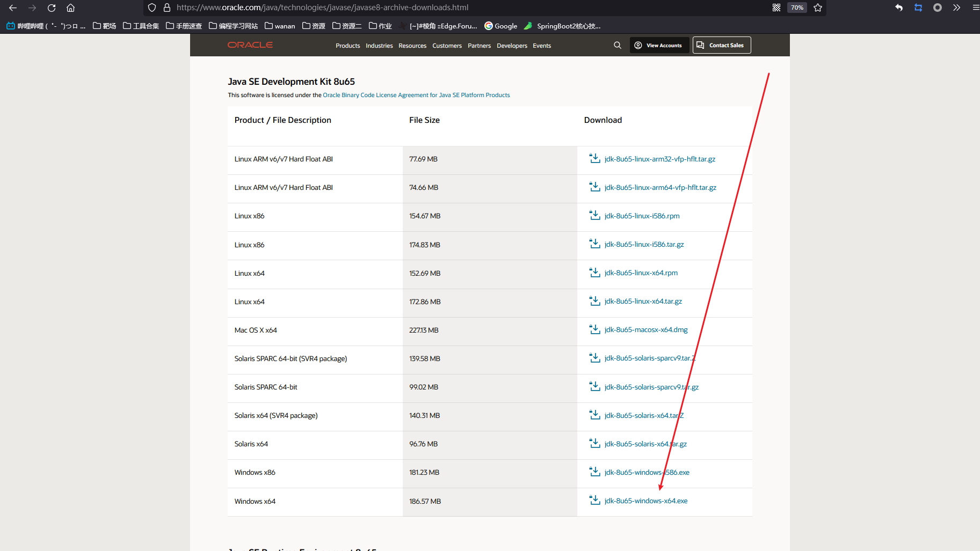980x551 pixels.
Task: Reload the page with the refresh icon
Action: 52,8
